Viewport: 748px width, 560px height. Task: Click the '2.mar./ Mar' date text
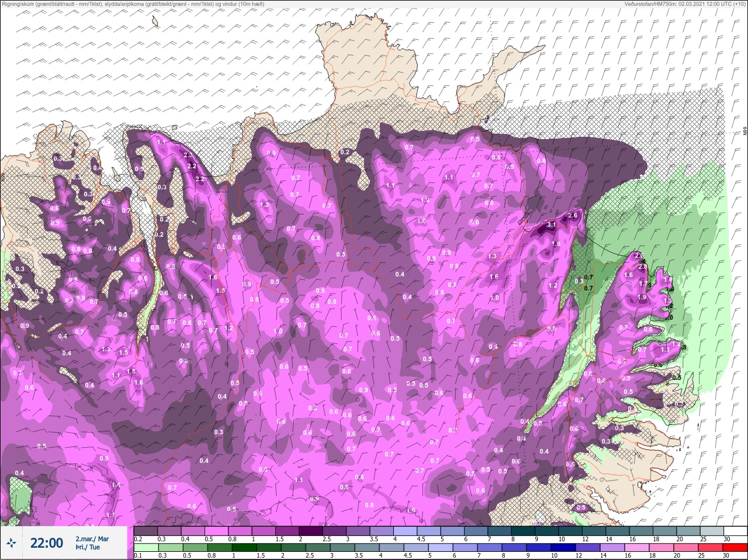(x=92, y=538)
